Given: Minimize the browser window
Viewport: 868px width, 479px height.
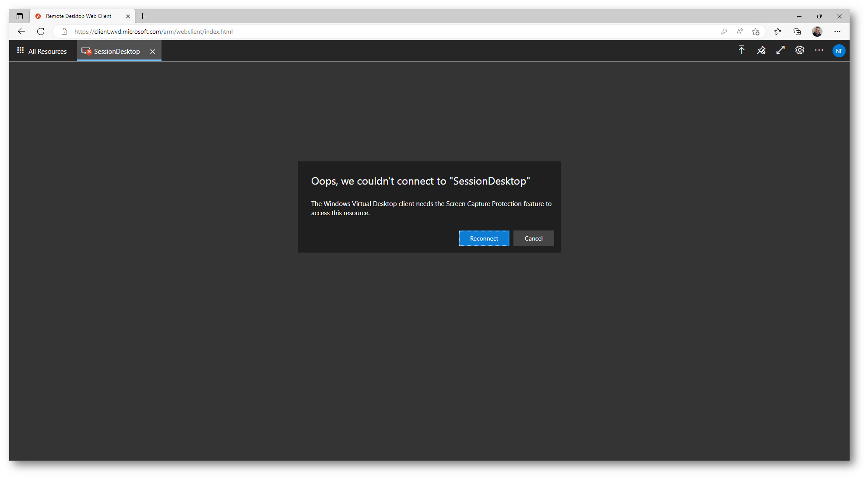Looking at the screenshot, I should pos(799,16).
